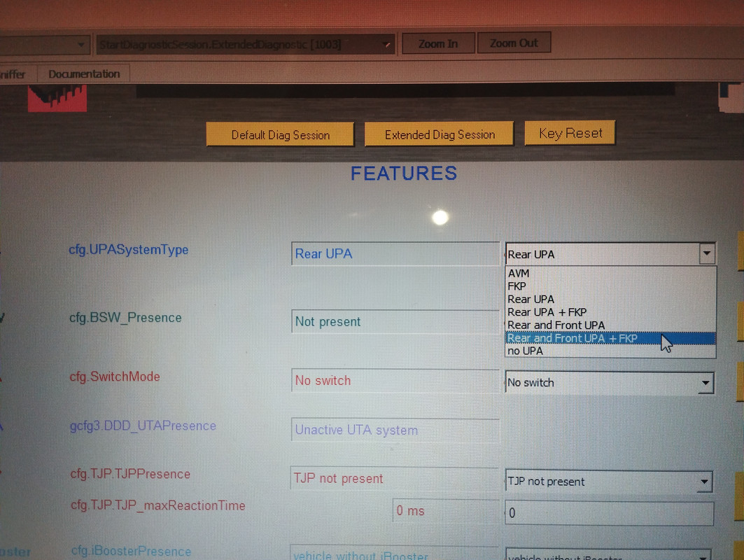Pick Rear and Front UPA + FKP
Viewport: 744px width, 560px height.
point(610,338)
